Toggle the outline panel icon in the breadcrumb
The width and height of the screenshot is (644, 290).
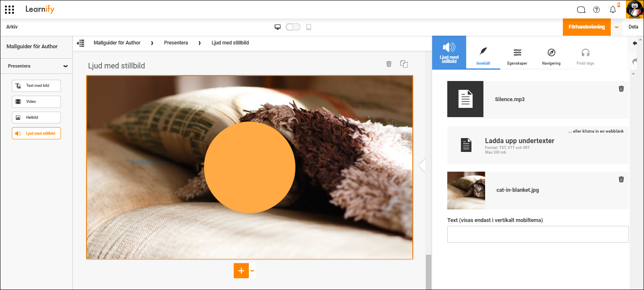[x=81, y=43]
